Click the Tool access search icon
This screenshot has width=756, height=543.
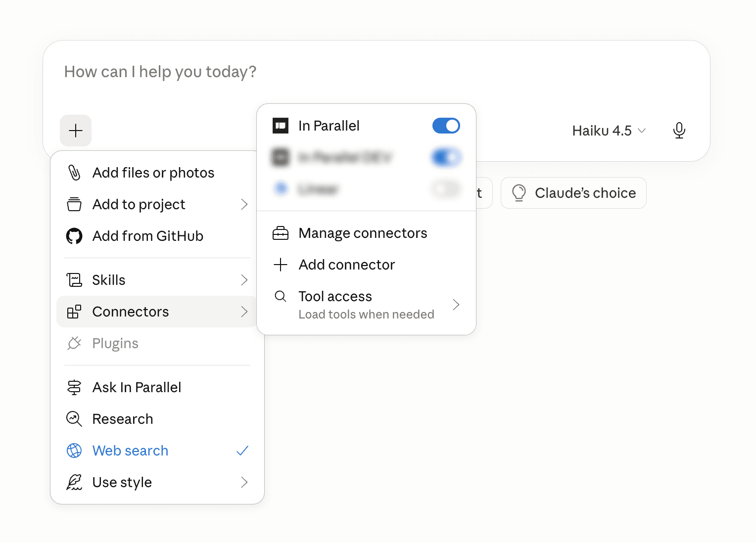(281, 296)
